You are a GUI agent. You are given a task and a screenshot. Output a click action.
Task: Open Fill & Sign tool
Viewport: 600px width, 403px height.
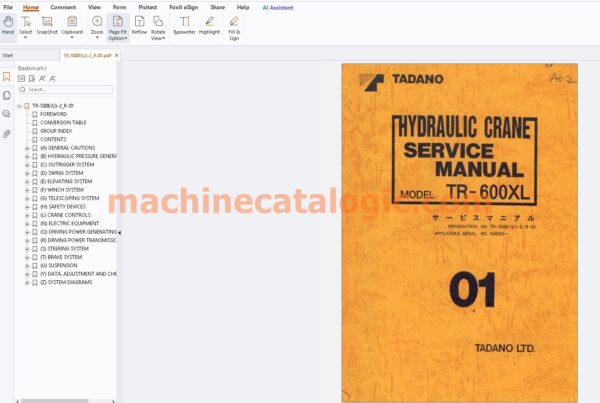pyautogui.click(x=234, y=28)
